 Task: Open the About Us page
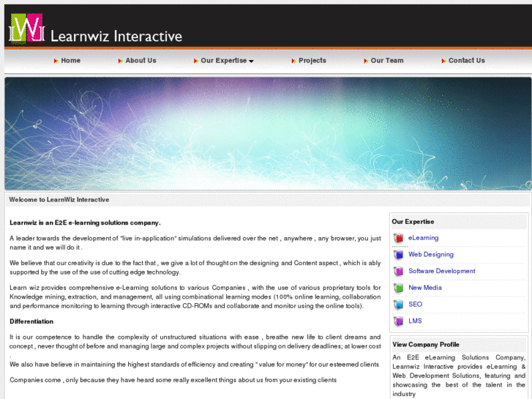[x=141, y=61]
